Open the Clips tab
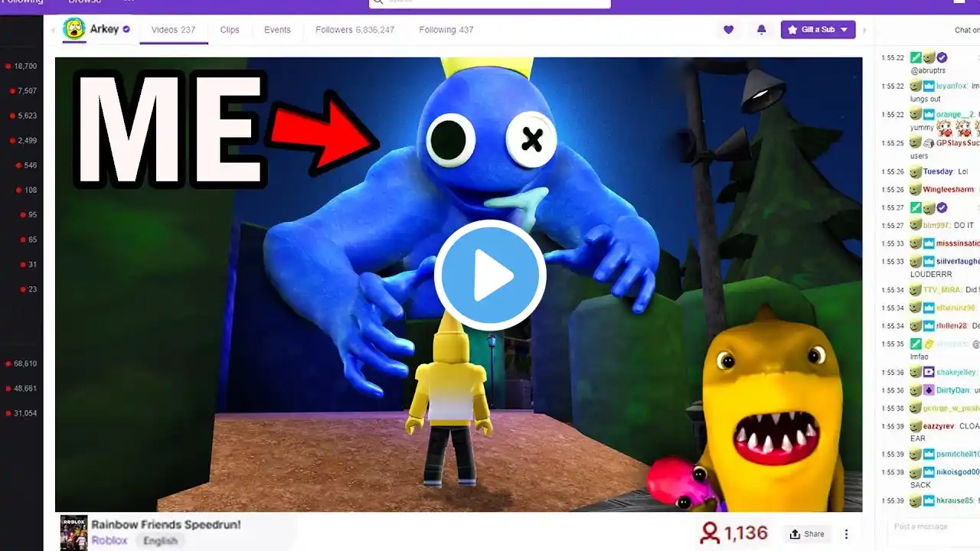 pyautogui.click(x=230, y=30)
